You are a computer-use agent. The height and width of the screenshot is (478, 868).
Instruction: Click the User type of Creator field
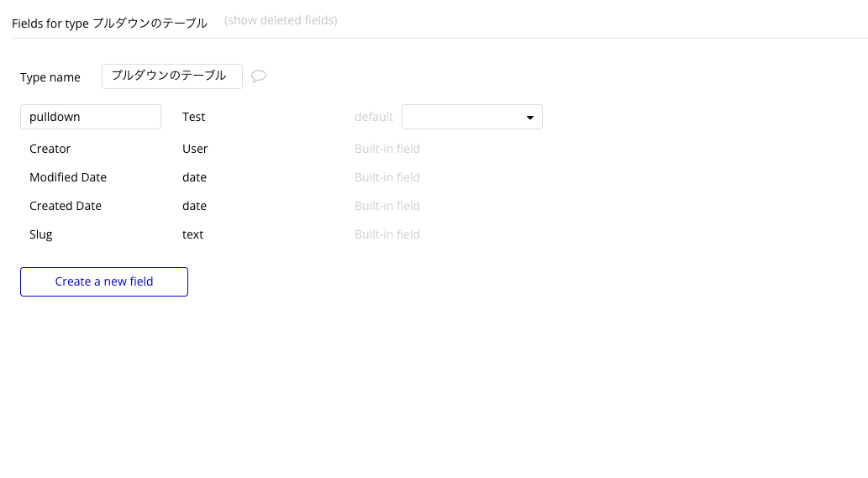tap(195, 149)
